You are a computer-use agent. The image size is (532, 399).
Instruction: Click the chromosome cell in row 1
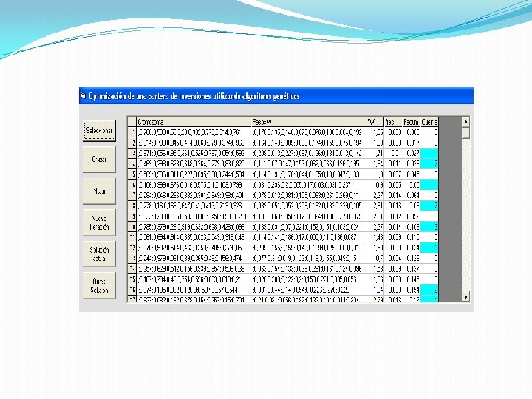point(194,132)
